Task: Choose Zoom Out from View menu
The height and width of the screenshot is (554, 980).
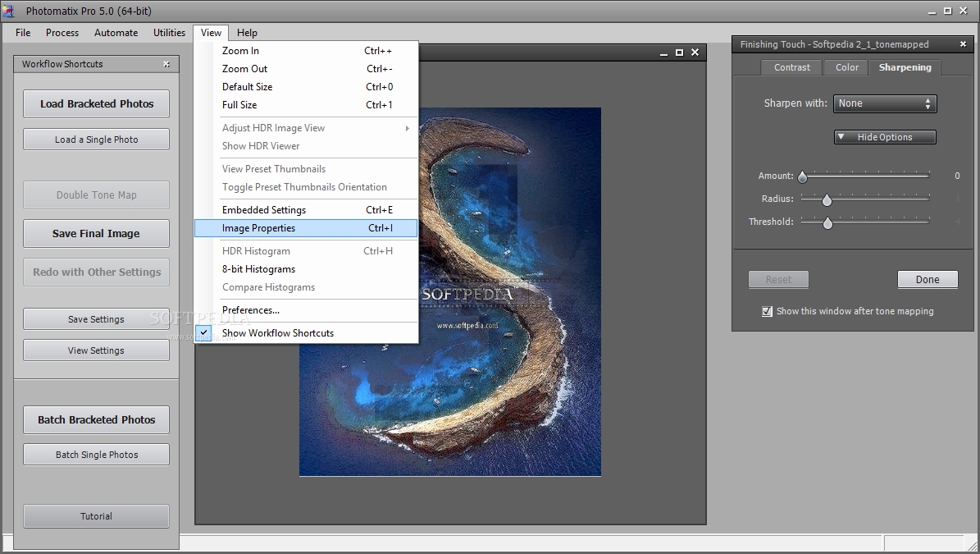Action: click(x=306, y=69)
